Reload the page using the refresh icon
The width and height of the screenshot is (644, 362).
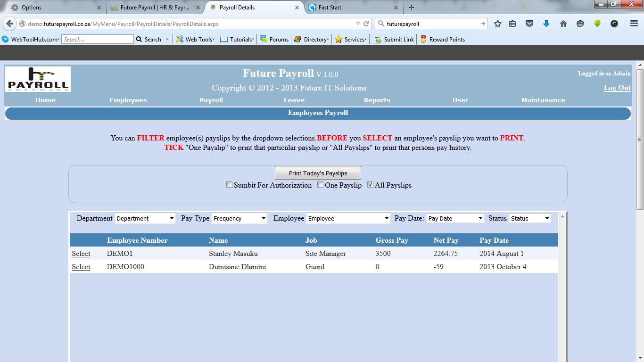tap(366, 24)
